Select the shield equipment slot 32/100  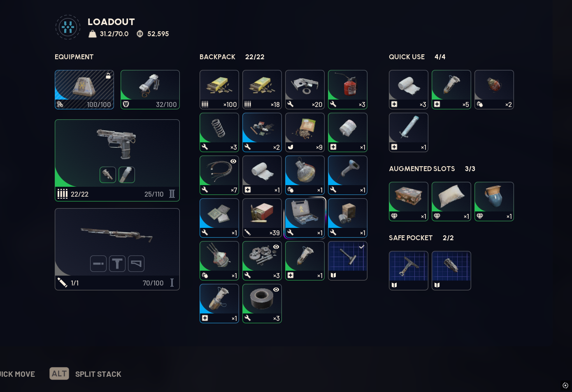[150, 90]
